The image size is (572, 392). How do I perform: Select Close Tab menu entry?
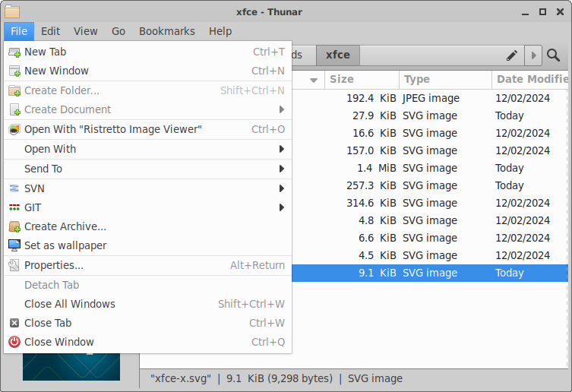pos(147,323)
